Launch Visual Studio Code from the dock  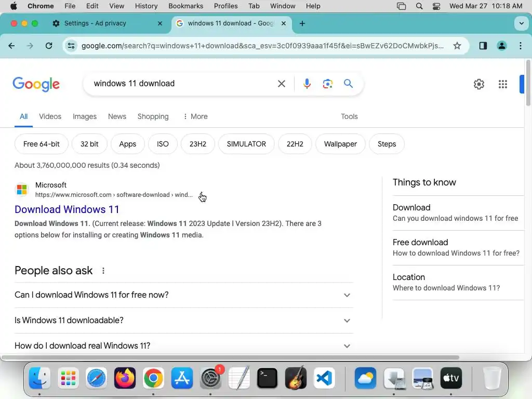324,378
